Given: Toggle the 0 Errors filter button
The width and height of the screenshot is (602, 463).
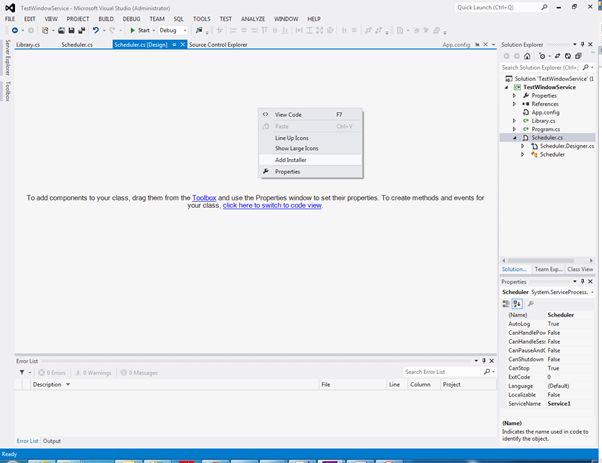Looking at the screenshot, I should click(x=52, y=372).
